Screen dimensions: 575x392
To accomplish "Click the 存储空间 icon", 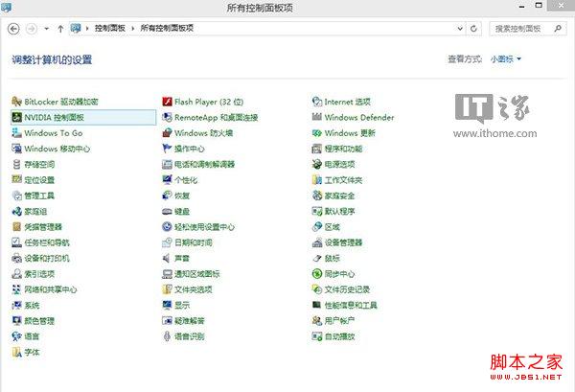I will point(17,164).
